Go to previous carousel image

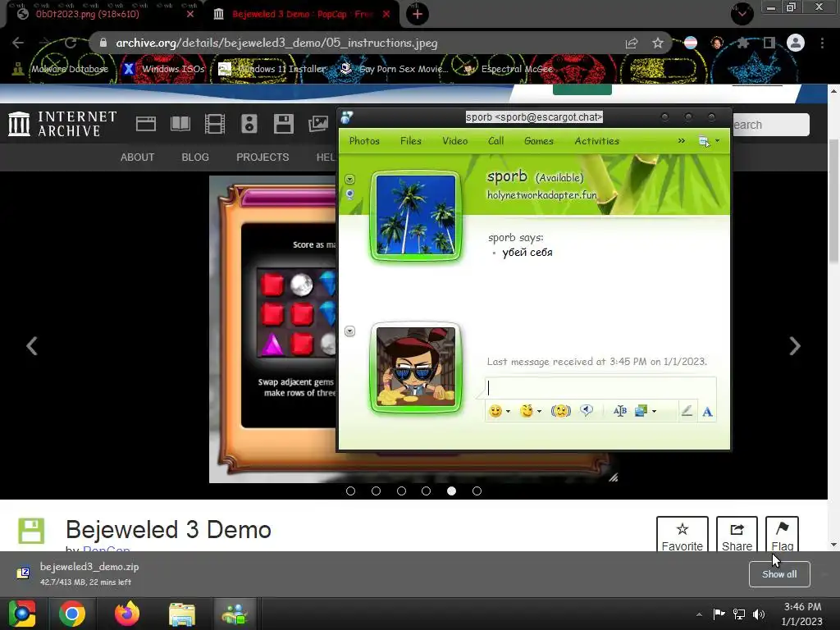tap(32, 345)
